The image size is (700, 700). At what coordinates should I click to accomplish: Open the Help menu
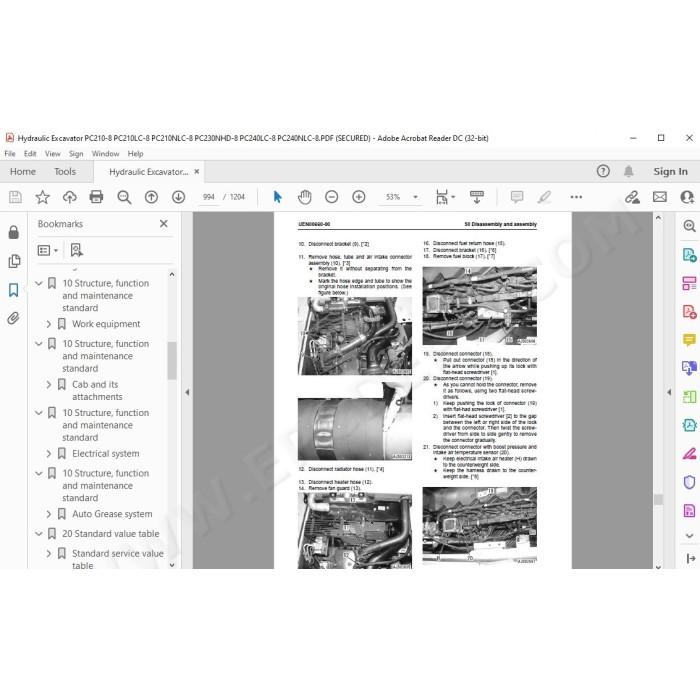pos(135,154)
